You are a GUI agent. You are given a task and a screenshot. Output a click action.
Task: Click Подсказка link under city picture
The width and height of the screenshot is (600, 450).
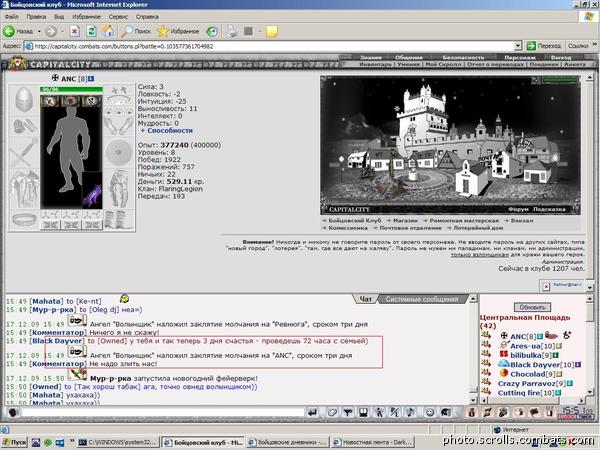(x=549, y=209)
